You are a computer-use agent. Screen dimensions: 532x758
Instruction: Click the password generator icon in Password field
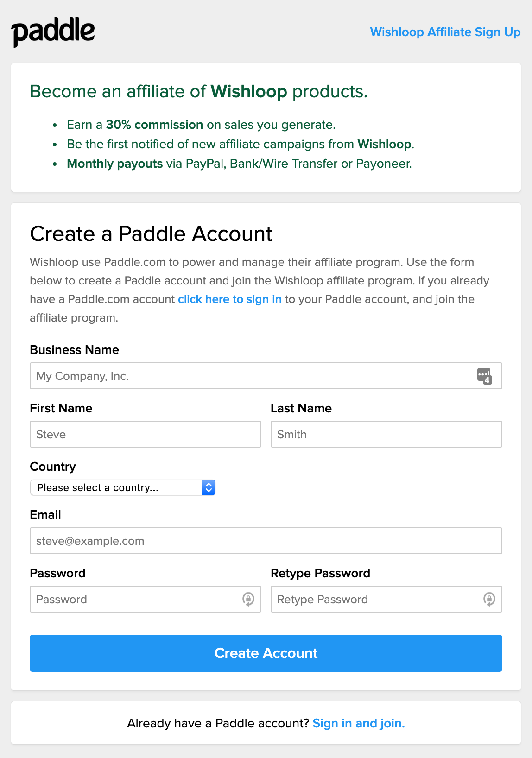(x=248, y=599)
